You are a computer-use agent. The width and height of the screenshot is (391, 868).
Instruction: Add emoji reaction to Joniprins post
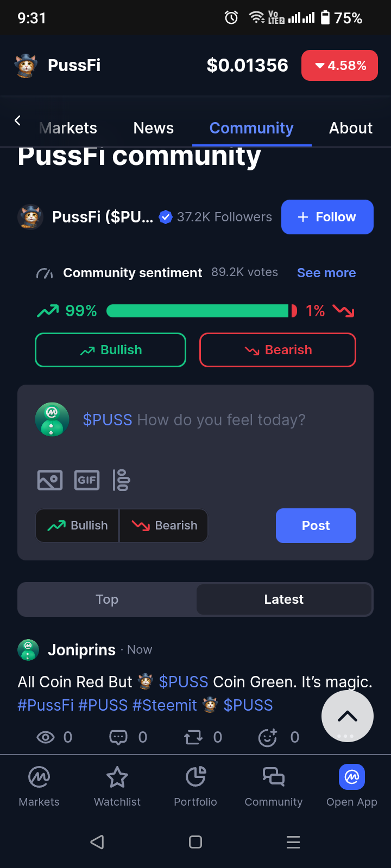point(268,737)
